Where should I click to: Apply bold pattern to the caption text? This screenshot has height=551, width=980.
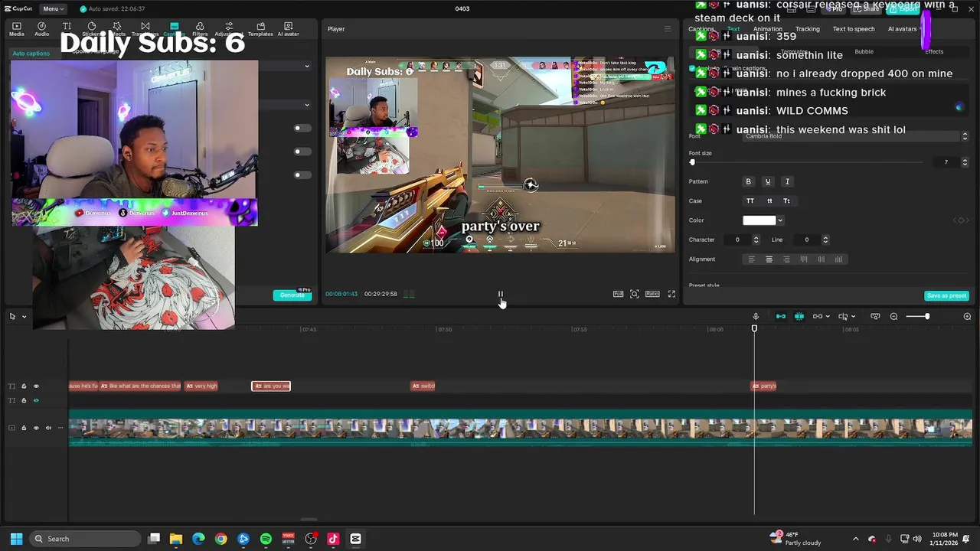click(749, 181)
